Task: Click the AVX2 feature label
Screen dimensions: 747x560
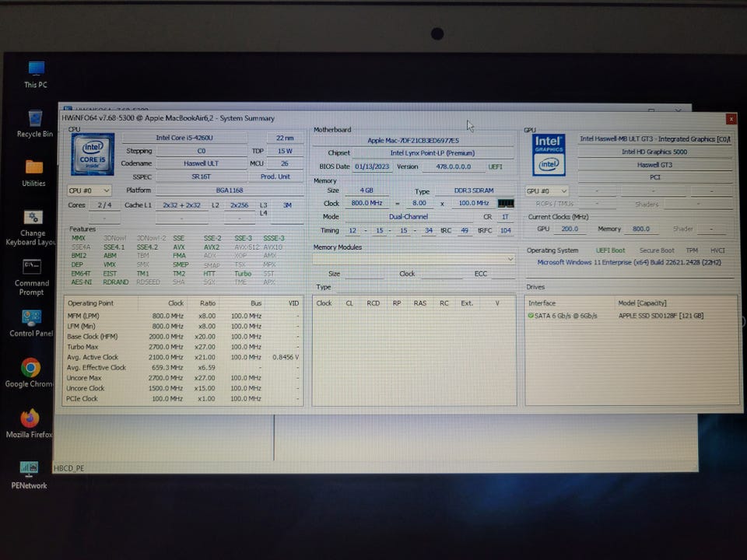Action: pos(212,247)
